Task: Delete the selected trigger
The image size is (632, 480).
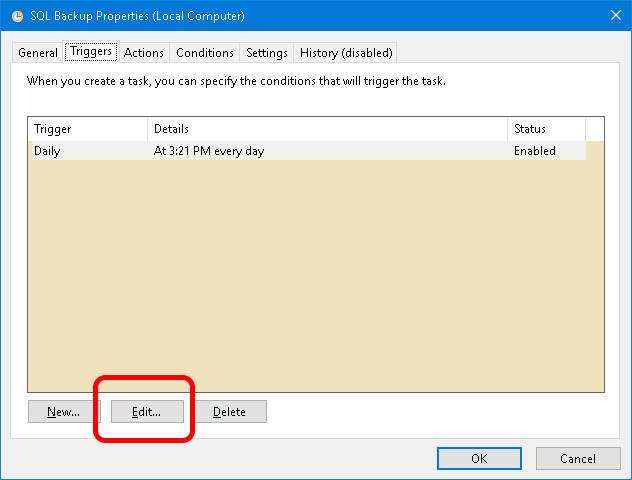Action: tap(229, 411)
